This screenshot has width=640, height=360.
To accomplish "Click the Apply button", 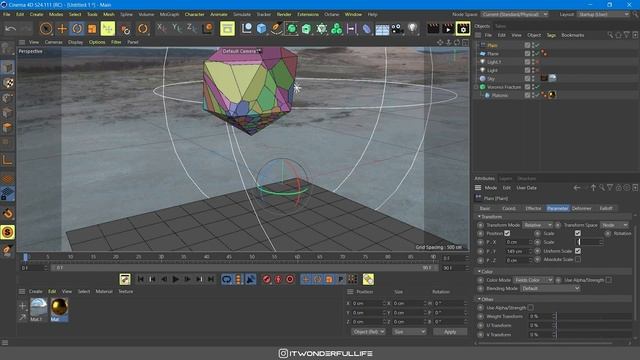I will pos(450,332).
